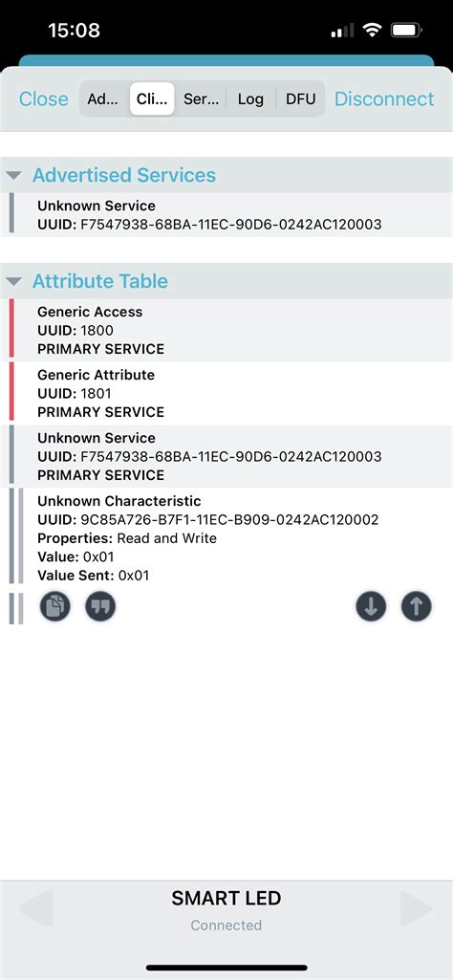Select the Cli... (Client) tab

tap(152, 98)
